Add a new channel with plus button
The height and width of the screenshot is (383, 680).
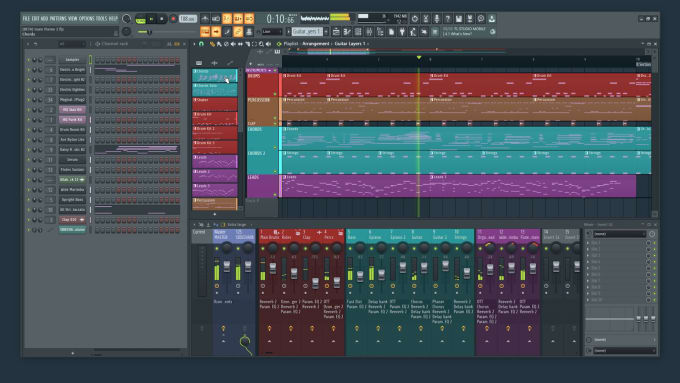coord(72,353)
